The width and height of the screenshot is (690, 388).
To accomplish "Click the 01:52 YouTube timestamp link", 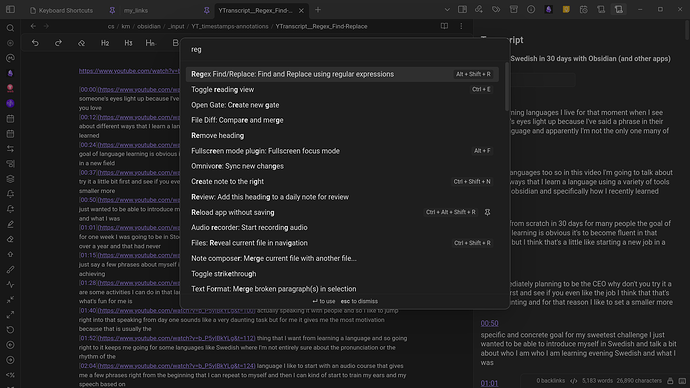I will 176,338.
